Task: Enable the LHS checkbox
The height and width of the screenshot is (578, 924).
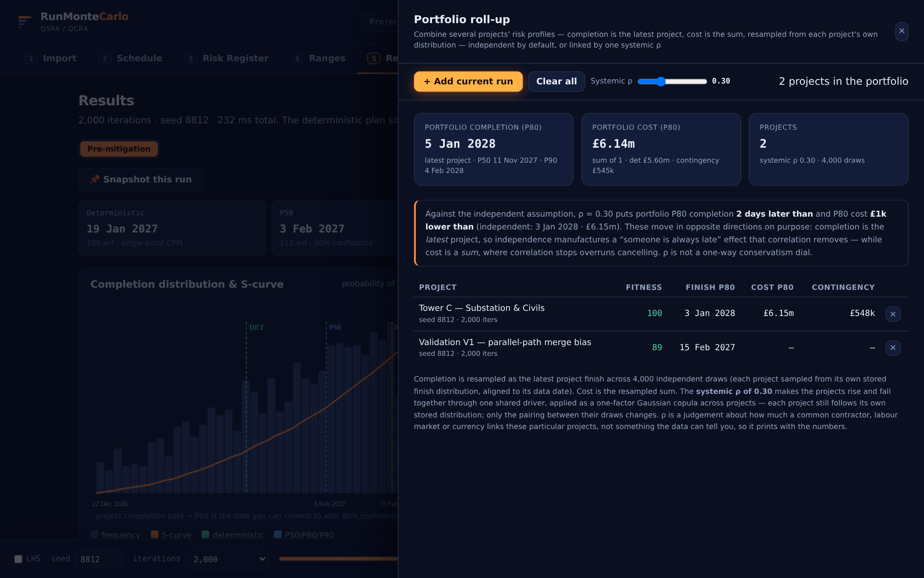Action: pyautogui.click(x=18, y=559)
